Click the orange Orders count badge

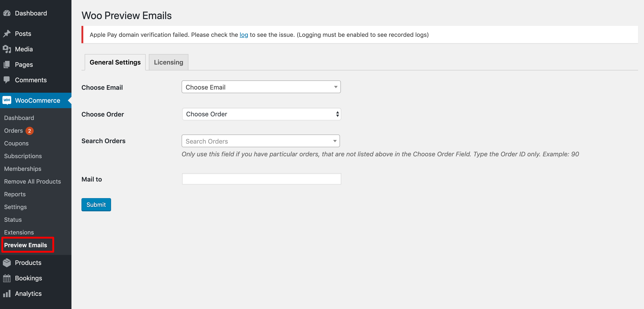point(30,131)
